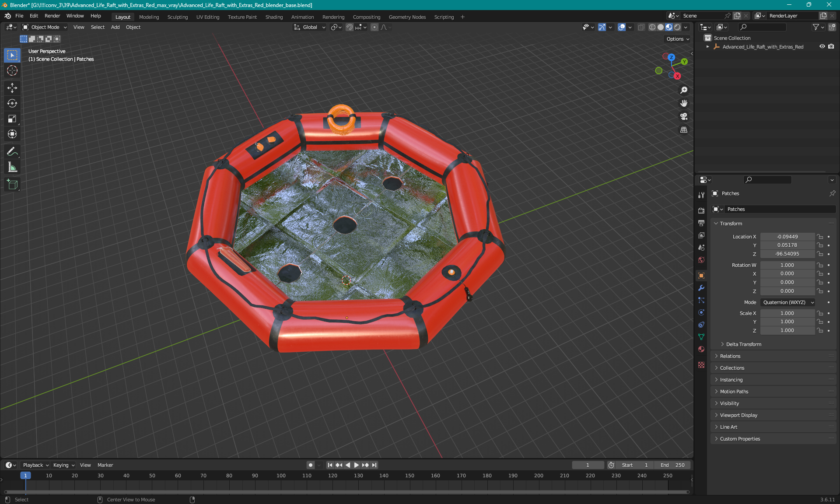Toggle viewport overlays
The height and width of the screenshot is (504, 840).
(622, 27)
